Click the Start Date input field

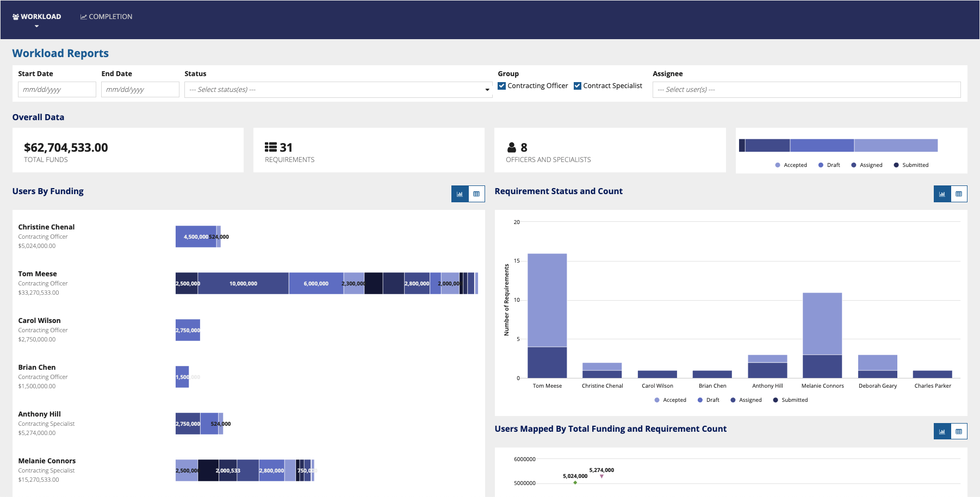[57, 90]
